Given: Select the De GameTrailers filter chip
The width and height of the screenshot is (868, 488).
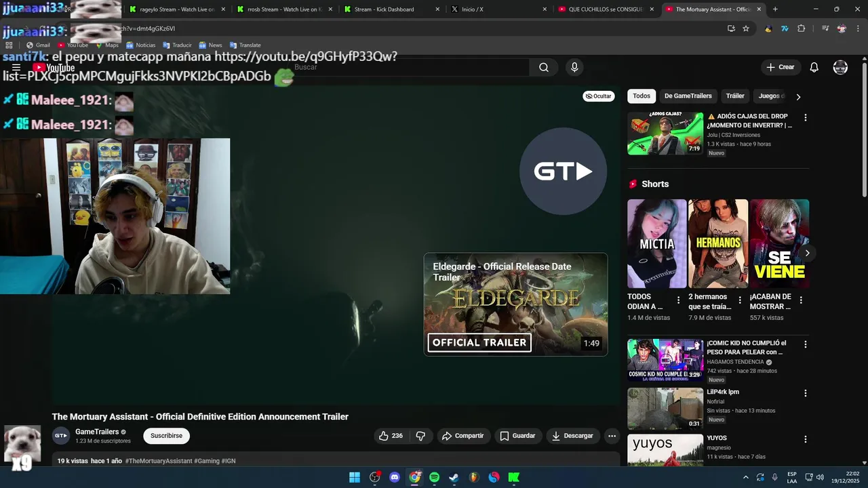Looking at the screenshot, I should tap(688, 96).
